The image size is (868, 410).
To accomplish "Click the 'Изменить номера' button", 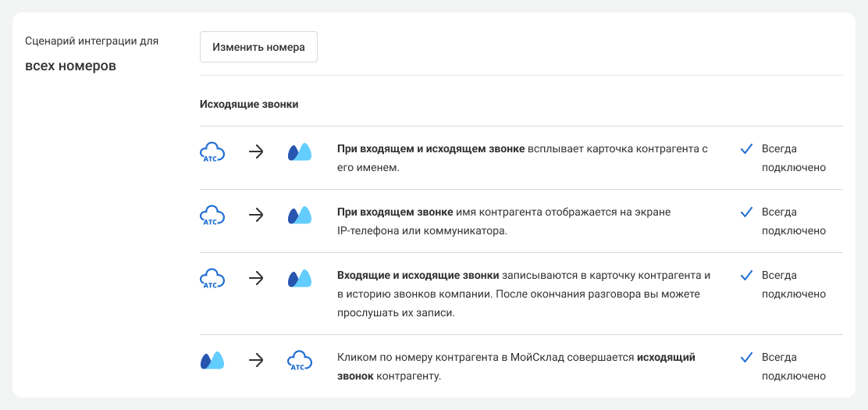I will [258, 47].
